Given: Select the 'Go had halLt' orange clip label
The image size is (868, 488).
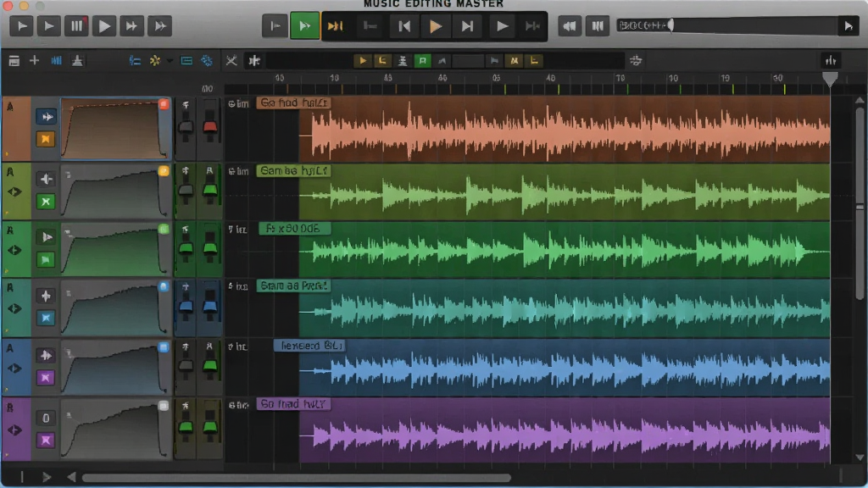Looking at the screenshot, I should click(x=293, y=103).
